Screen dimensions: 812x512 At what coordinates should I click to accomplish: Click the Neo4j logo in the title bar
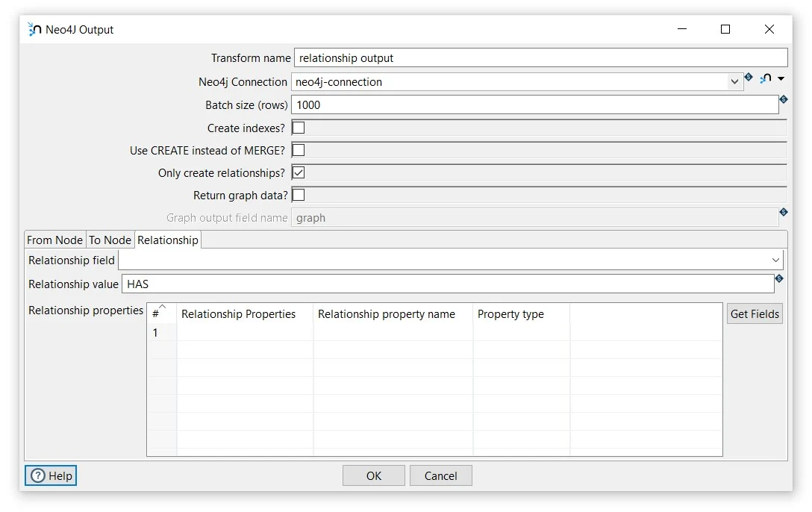coord(34,29)
